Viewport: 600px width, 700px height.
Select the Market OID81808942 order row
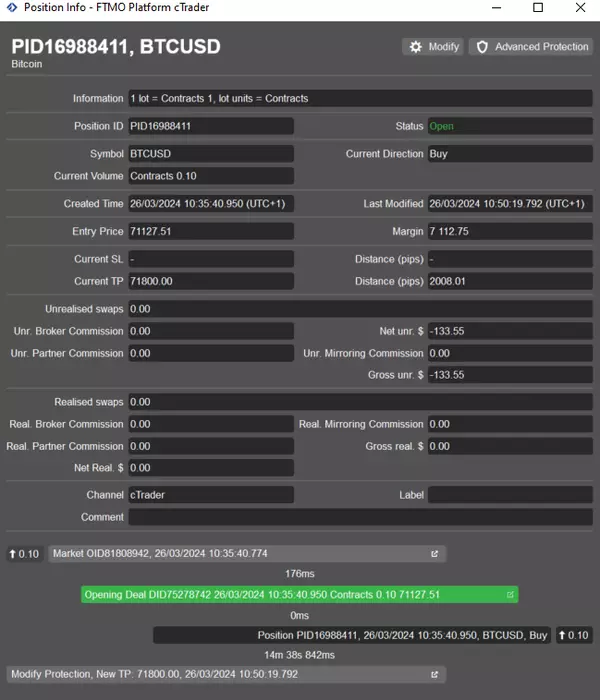[247, 554]
